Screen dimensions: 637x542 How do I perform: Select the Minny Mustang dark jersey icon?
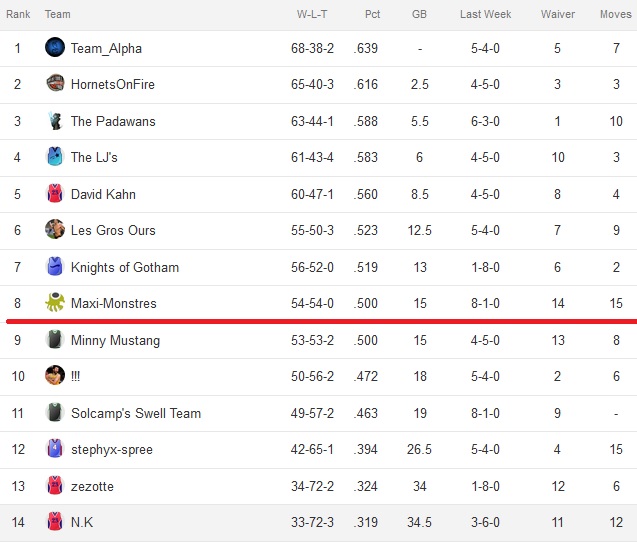click(x=55, y=339)
